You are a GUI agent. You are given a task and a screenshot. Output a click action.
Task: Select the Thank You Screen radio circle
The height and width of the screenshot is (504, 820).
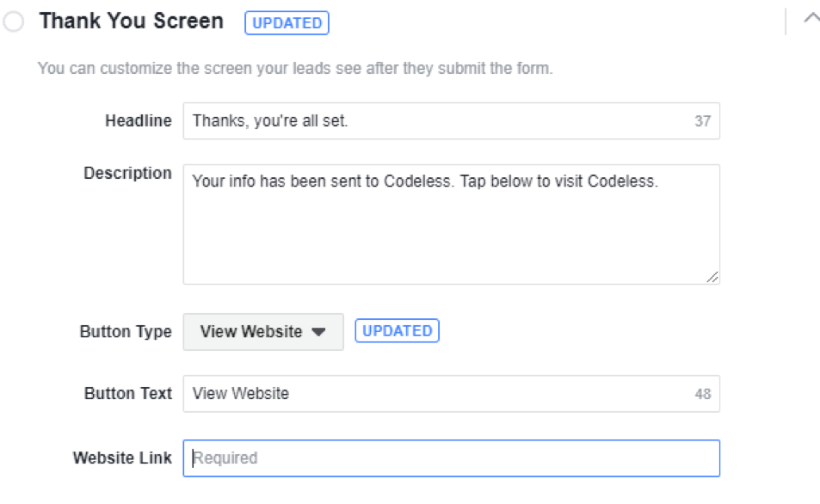[14, 22]
